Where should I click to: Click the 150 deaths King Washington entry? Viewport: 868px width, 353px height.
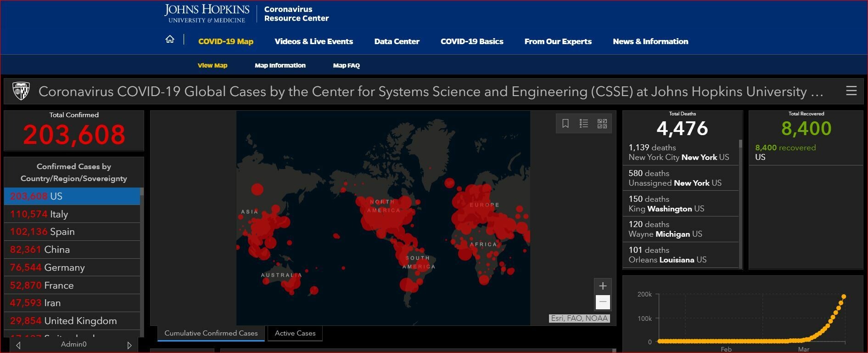(x=680, y=204)
